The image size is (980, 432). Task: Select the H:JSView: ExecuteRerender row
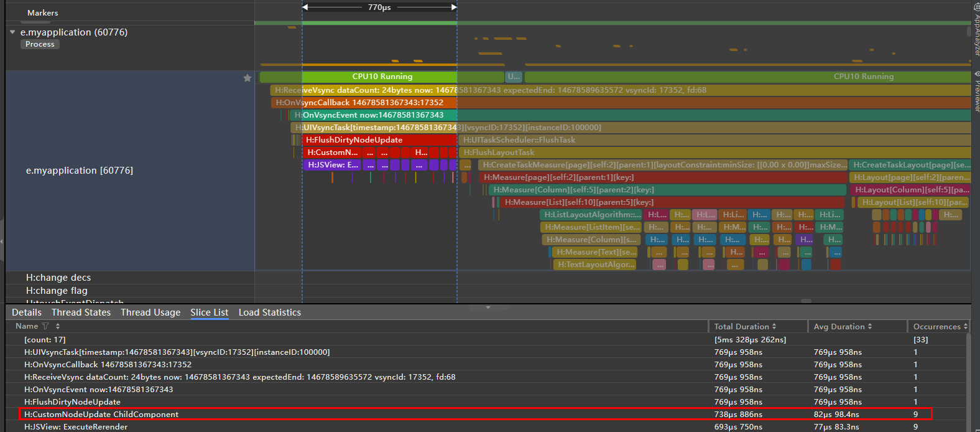pos(486,426)
